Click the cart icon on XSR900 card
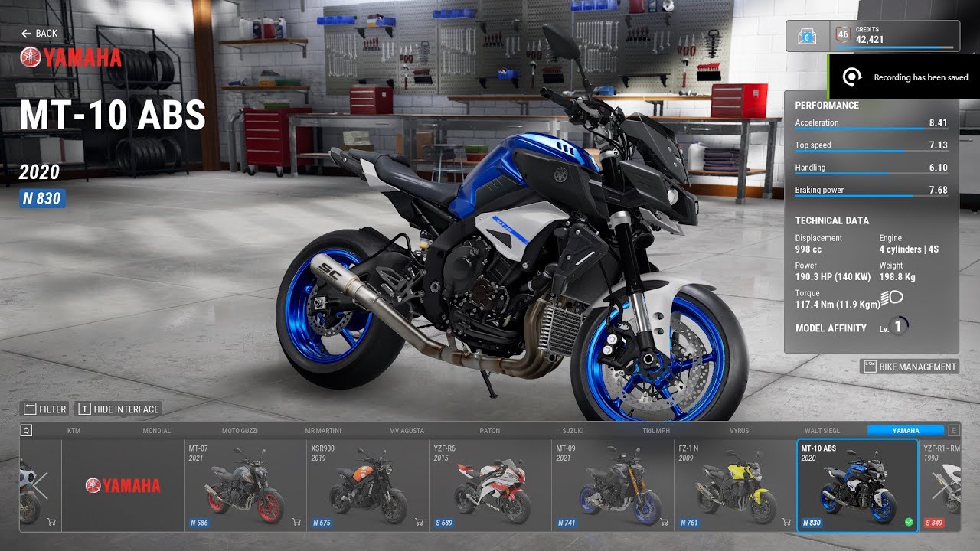Screen dimensions: 980x551 pyautogui.click(x=419, y=523)
